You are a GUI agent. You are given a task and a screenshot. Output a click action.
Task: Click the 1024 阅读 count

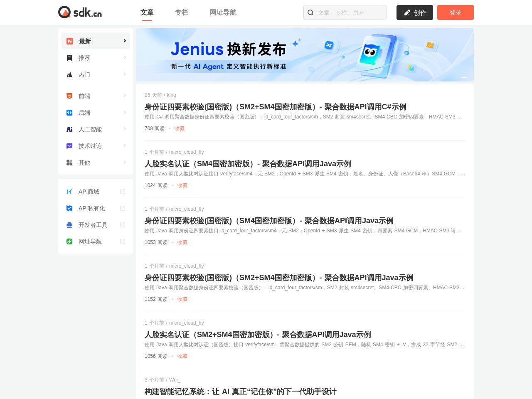tap(156, 185)
